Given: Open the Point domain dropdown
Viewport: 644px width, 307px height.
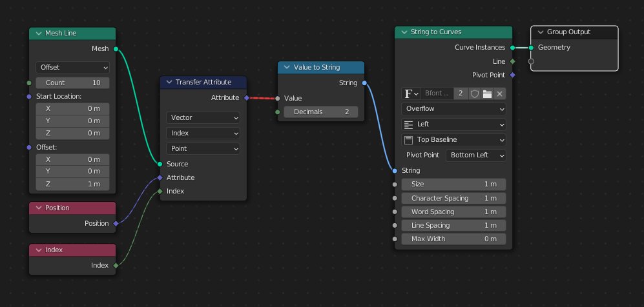Looking at the screenshot, I should point(203,148).
